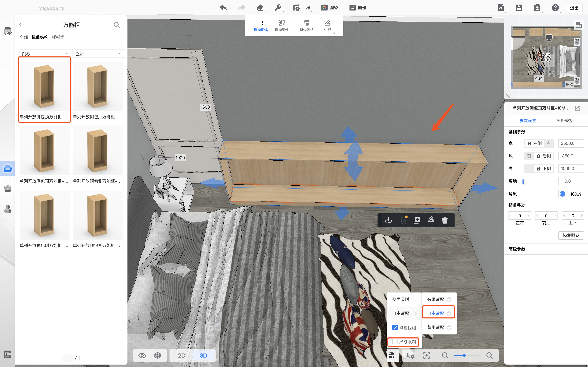Switch to the 风格替换 tab
Screen dimensions: 588x367
565,121
